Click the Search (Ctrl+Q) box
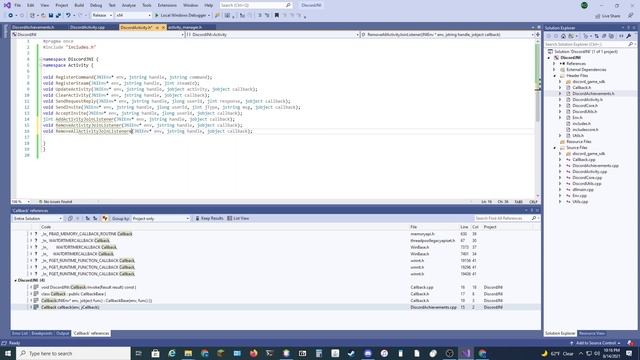 point(255,5)
